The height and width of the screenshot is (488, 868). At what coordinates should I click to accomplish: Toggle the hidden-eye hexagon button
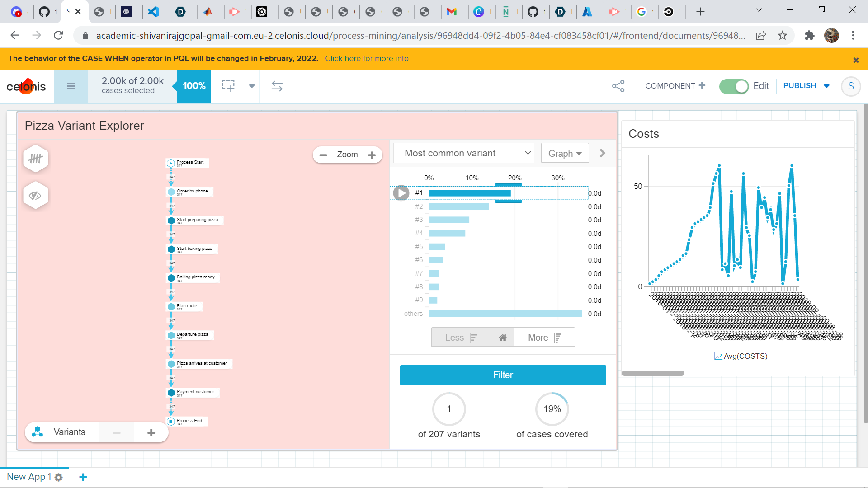[x=36, y=196]
